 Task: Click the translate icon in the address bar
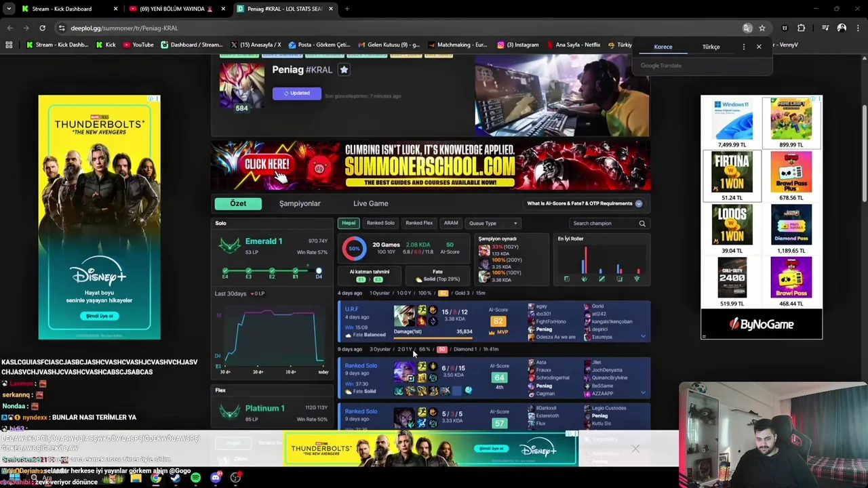[747, 28]
